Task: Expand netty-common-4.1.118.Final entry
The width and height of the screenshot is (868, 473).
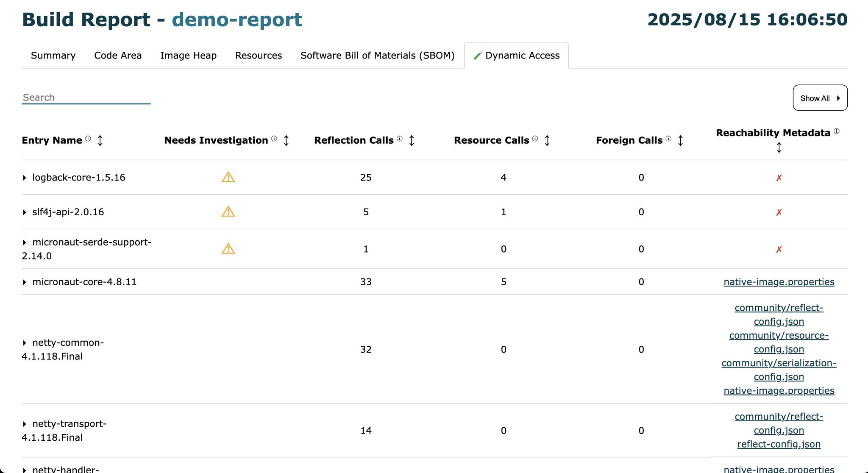Action: (25, 343)
